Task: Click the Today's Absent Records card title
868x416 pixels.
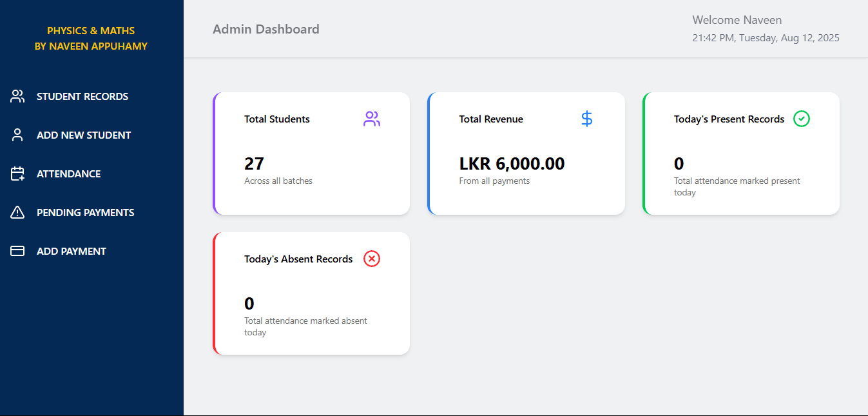Action: (x=298, y=259)
